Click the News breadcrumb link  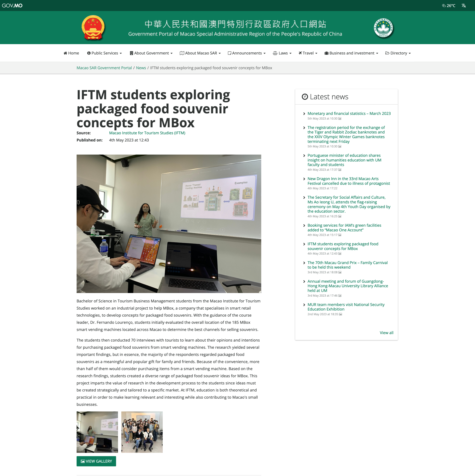(x=141, y=68)
